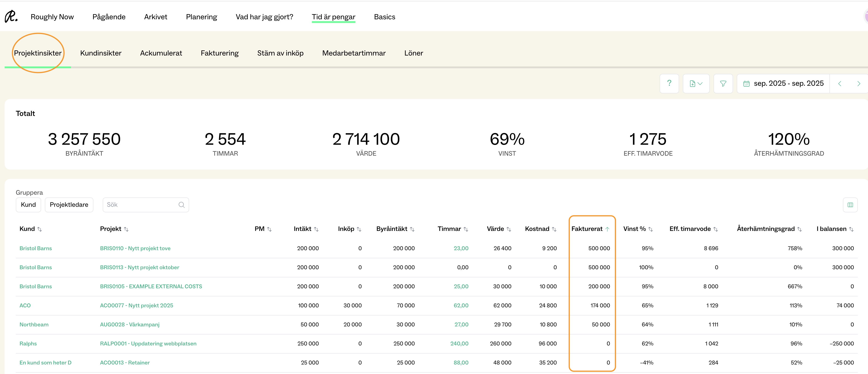This screenshot has height=374, width=868.
Task: Click the search magnifier icon
Action: (181, 205)
